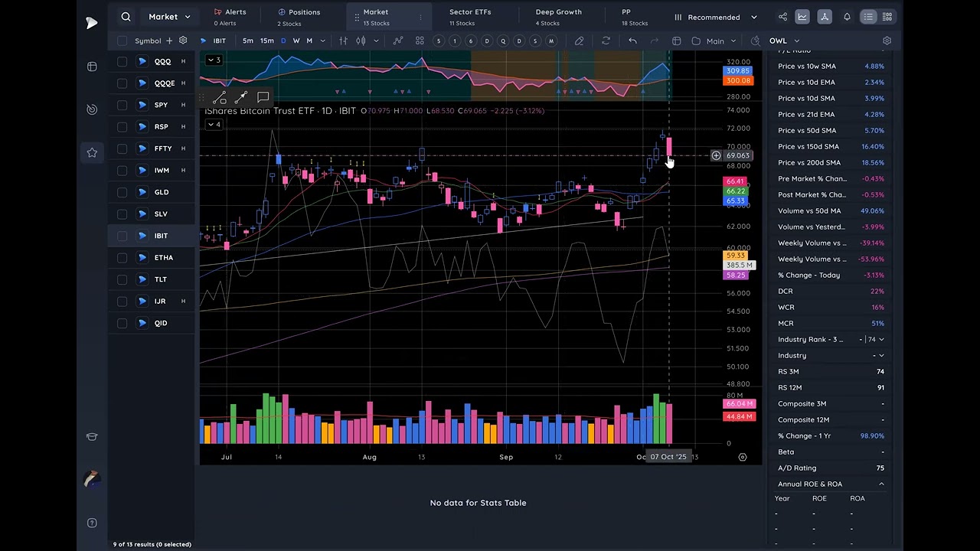Check the QID row checkbox

[x=122, y=323]
